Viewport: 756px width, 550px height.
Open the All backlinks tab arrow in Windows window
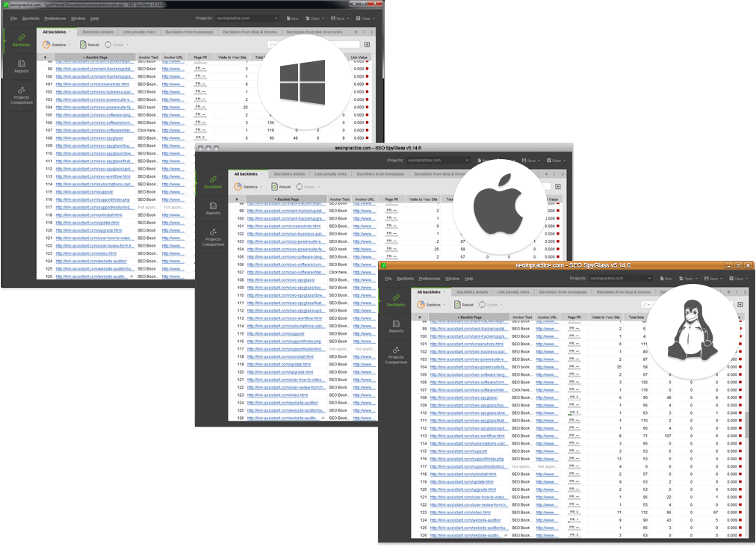[70, 32]
